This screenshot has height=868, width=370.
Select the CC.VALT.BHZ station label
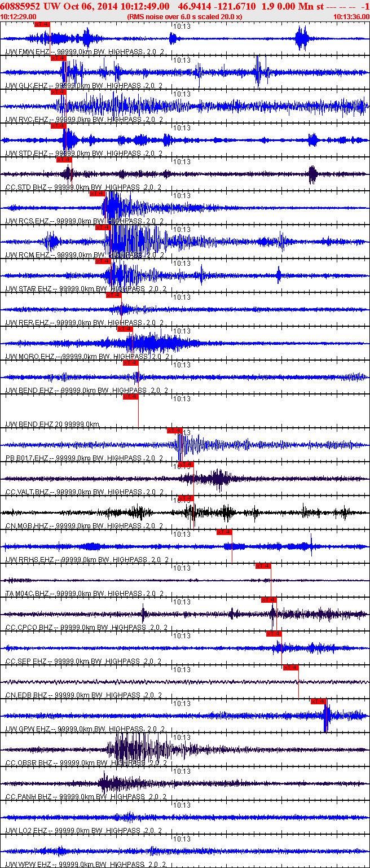coord(85,492)
